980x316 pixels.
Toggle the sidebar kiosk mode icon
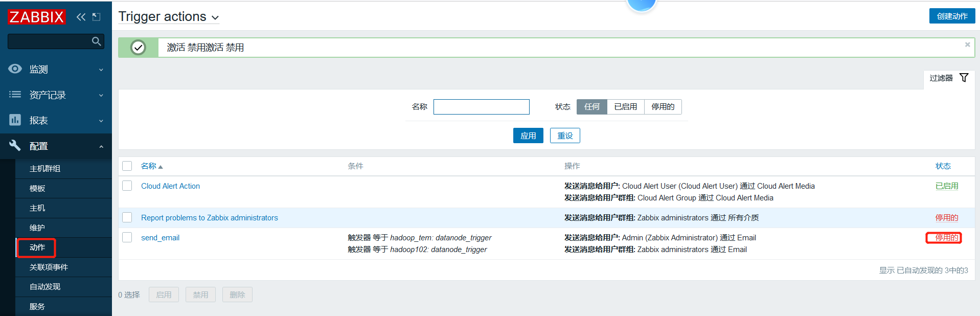click(x=96, y=17)
